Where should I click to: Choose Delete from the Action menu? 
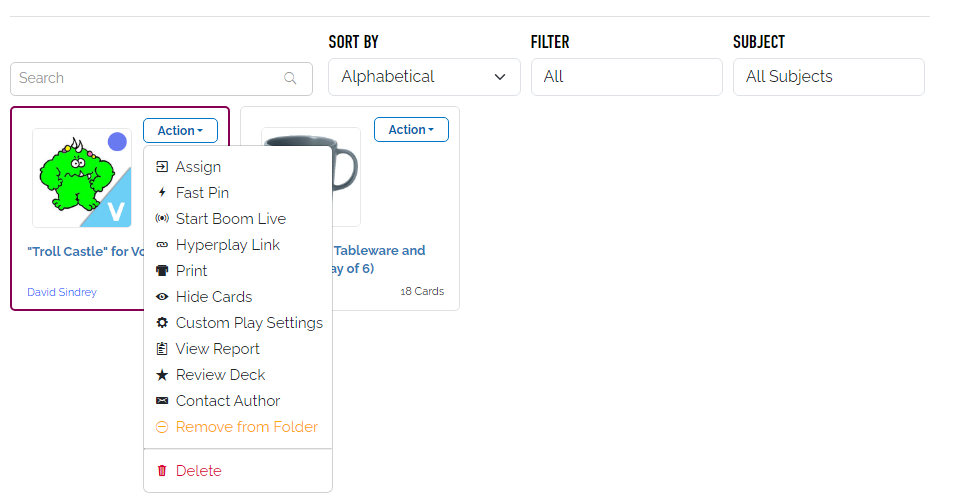pyautogui.click(x=198, y=471)
